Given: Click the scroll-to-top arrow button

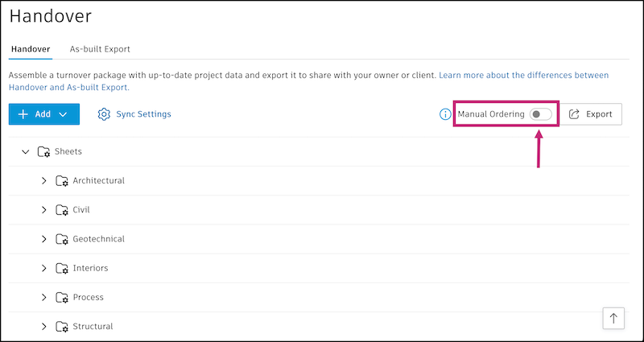Looking at the screenshot, I should tap(613, 319).
